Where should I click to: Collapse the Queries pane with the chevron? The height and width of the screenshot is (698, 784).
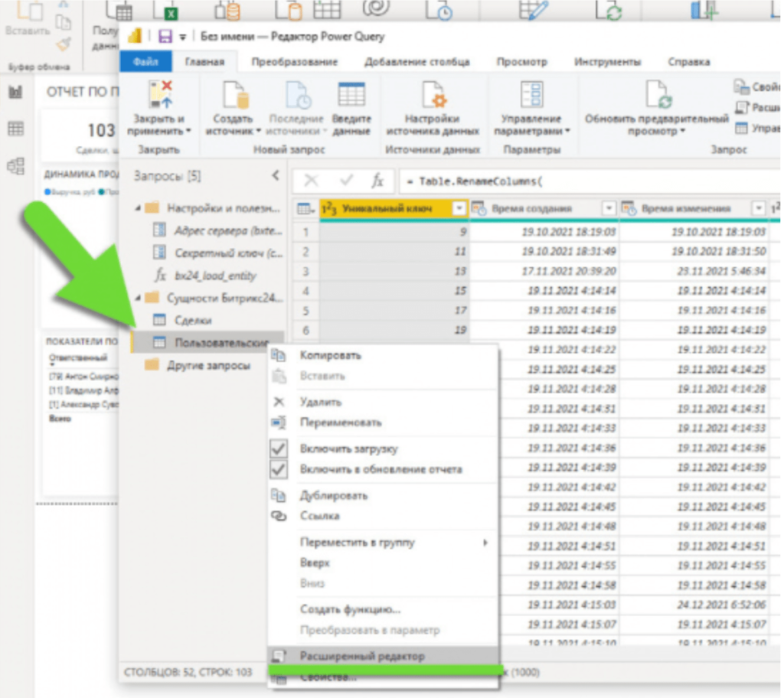(276, 176)
